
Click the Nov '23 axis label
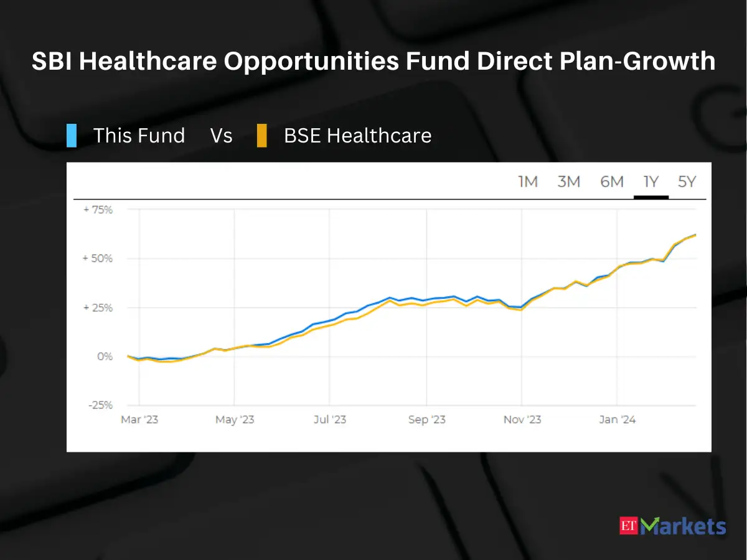(522, 419)
